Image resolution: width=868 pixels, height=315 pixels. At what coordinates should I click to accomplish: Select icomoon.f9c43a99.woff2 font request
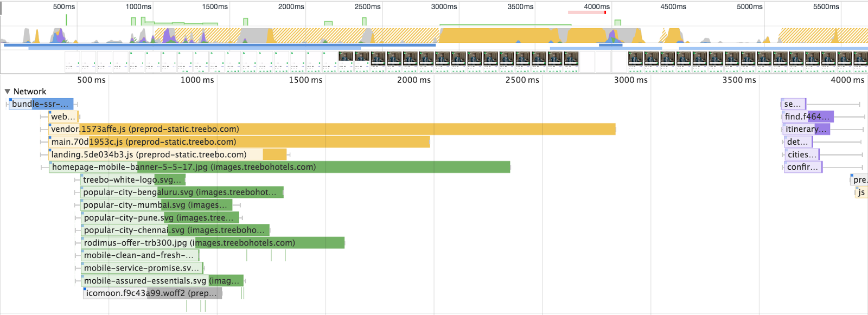point(152,293)
